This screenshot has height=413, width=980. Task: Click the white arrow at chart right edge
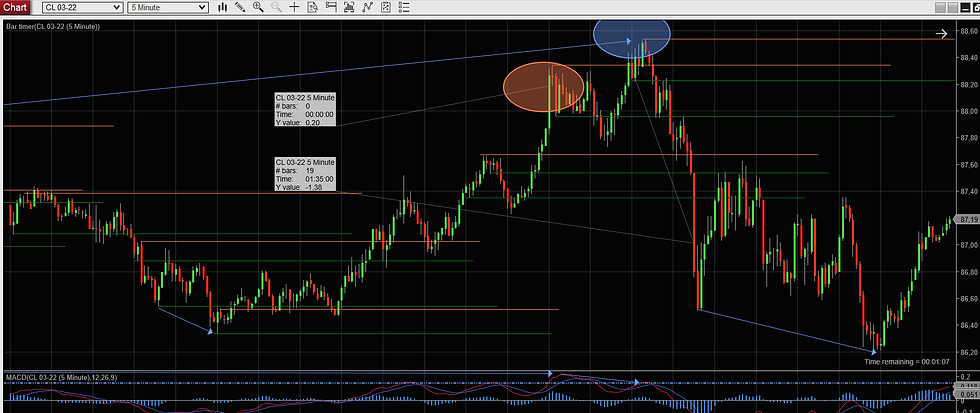tap(941, 34)
